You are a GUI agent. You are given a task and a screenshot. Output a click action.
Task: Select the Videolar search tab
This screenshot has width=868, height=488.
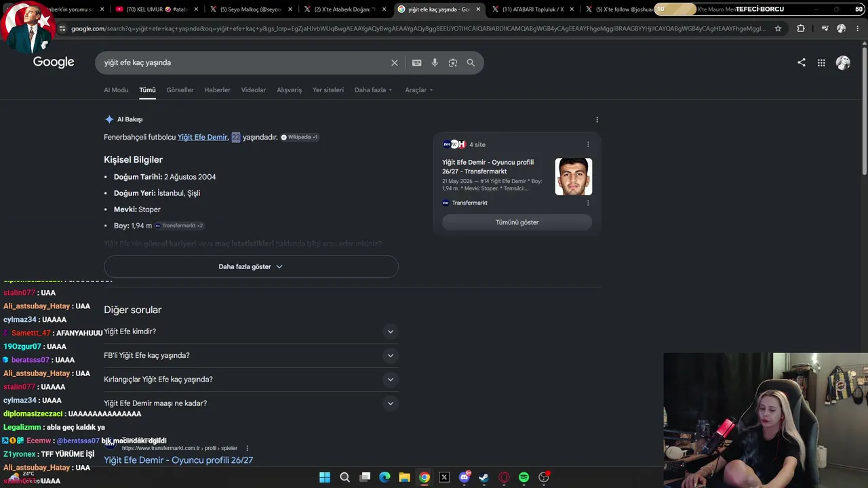(254, 90)
